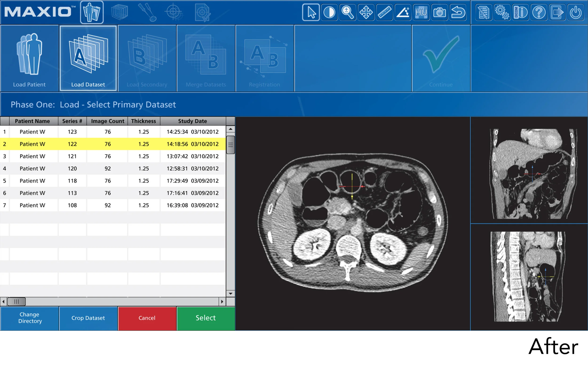Viewport: 588px width, 366px height.
Task: Click the green Select button
Action: point(206,318)
